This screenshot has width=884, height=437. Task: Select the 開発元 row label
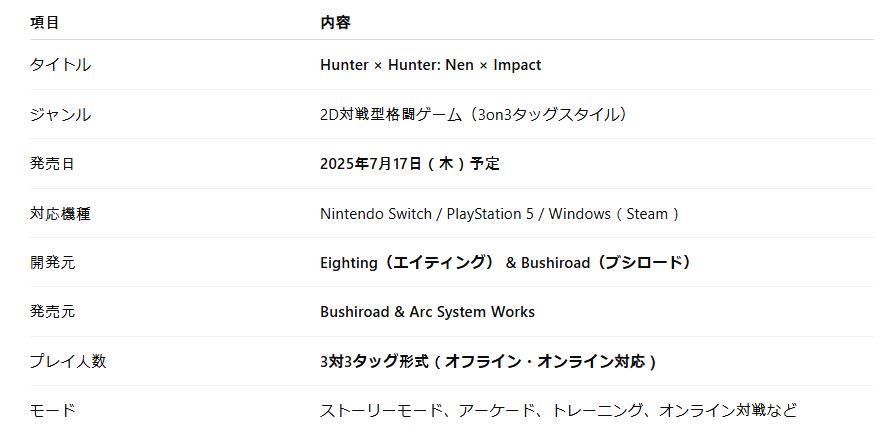tap(52, 263)
